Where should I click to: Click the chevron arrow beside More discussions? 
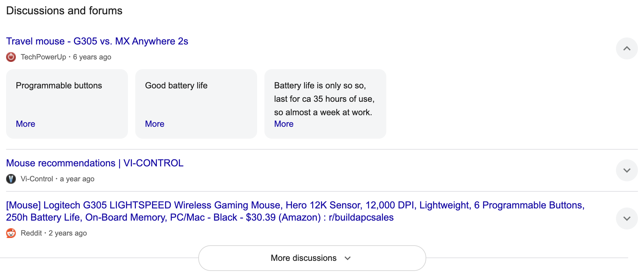[x=348, y=258]
